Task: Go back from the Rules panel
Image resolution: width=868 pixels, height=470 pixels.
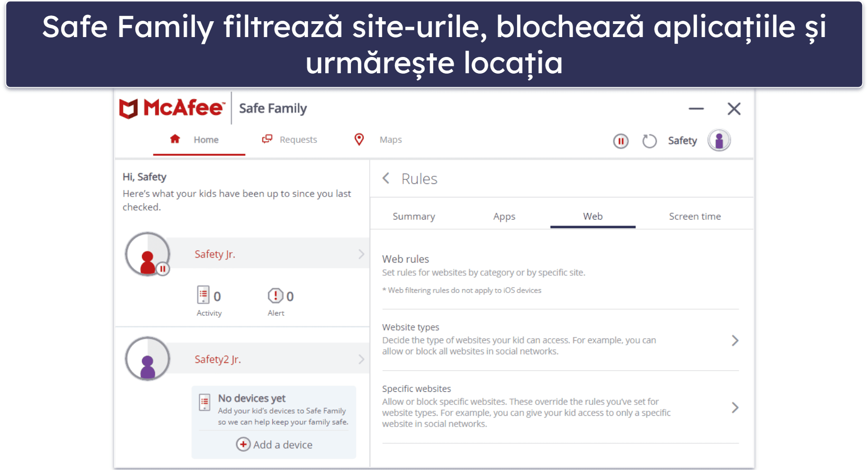Action: (386, 179)
